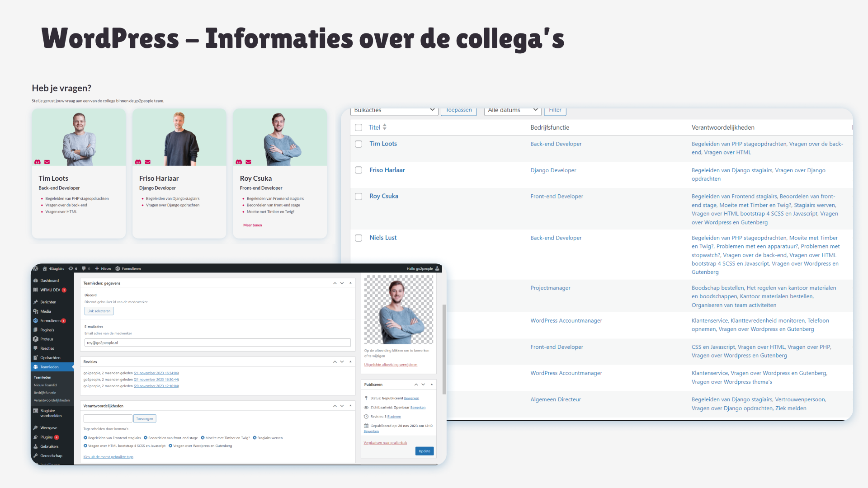Move the Revisies panel up
This screenshot has width=868, height=488.
pyautogui.click(x=335, y=362)
